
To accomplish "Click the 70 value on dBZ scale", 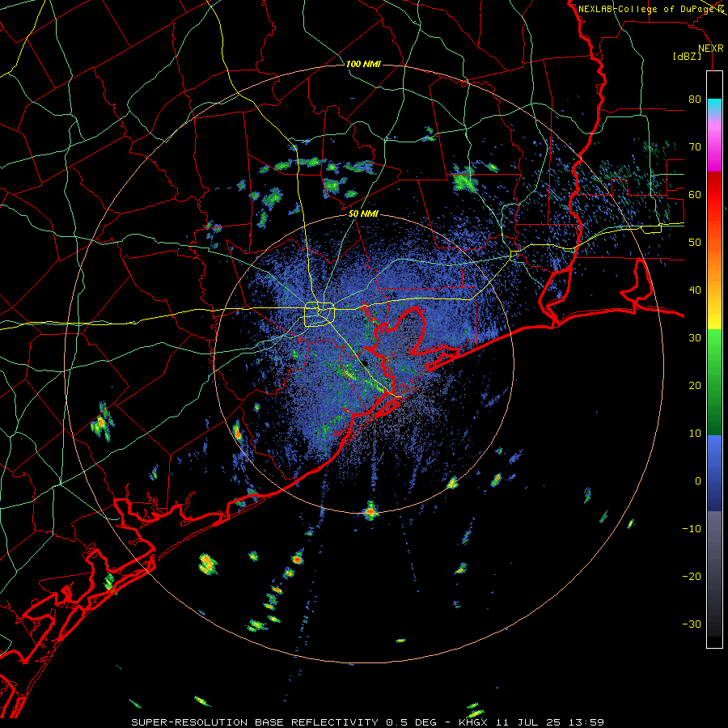I will click(x=695, y=147).
